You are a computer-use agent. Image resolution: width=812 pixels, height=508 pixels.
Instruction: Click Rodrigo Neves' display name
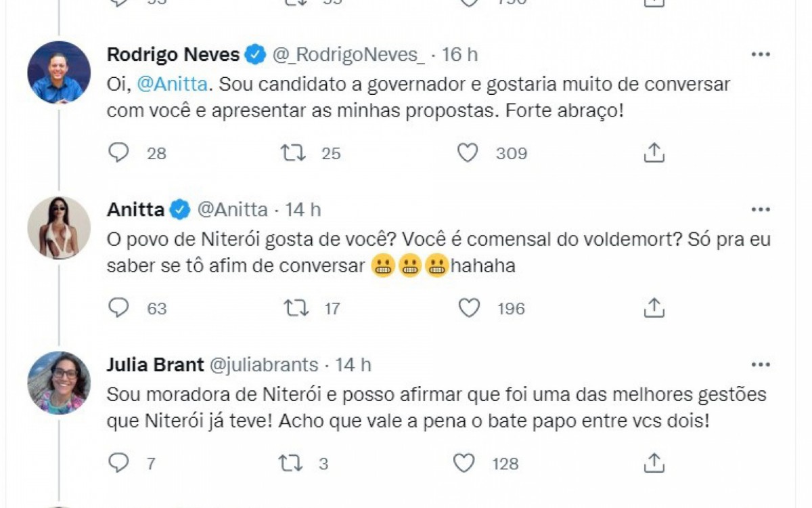(x=169, y=54)
